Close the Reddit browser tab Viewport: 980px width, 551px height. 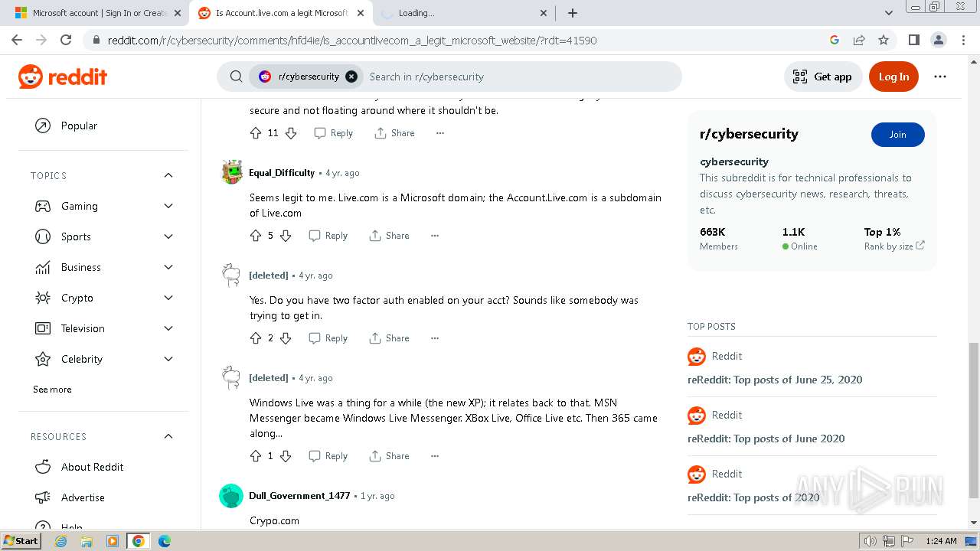click(360, 13)
